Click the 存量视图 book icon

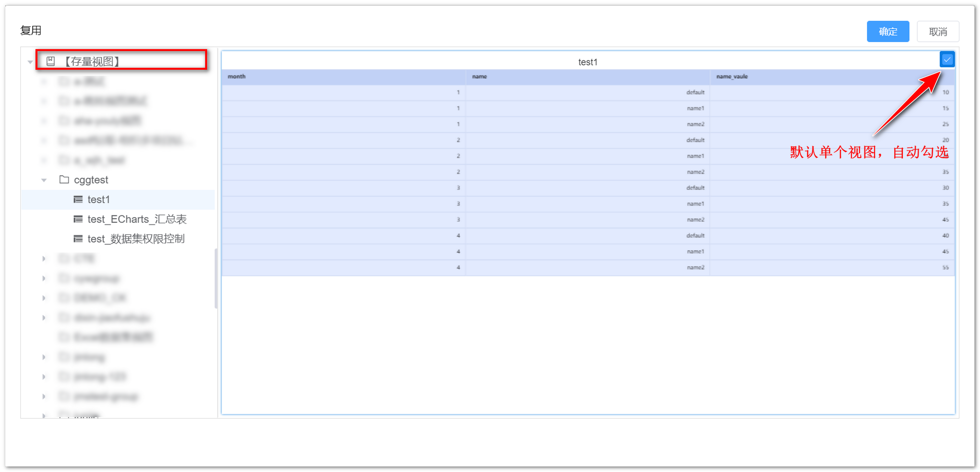tap(50, 61)
